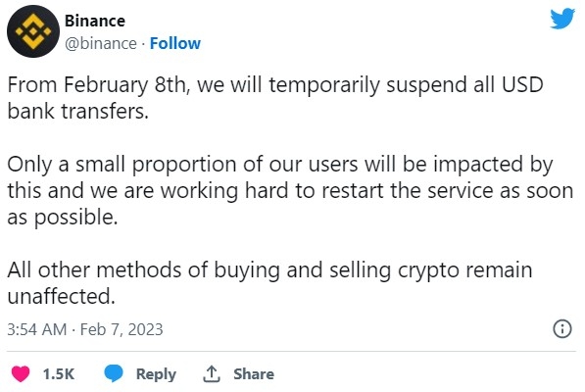
Task: View the 1.5K likes count
Action: pos(59,374)
